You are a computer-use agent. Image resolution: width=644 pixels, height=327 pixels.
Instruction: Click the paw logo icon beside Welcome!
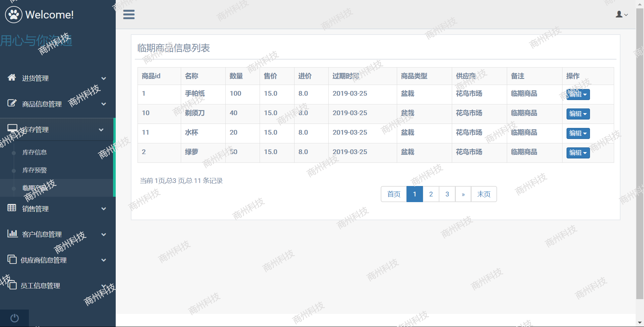tap(14, 14)
